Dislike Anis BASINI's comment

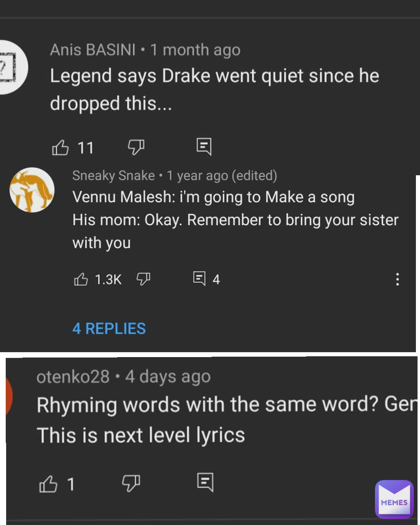[135, 147]
